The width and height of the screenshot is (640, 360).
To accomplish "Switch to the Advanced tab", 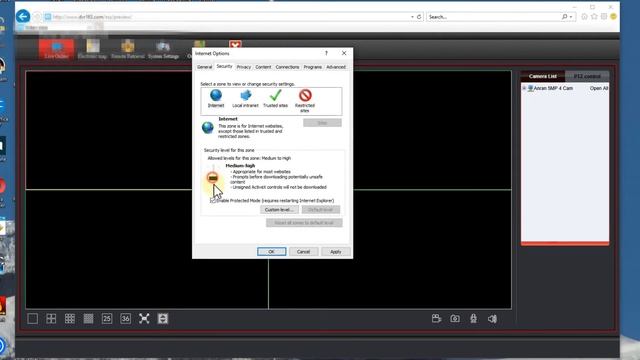I will [x=336, y=67].
